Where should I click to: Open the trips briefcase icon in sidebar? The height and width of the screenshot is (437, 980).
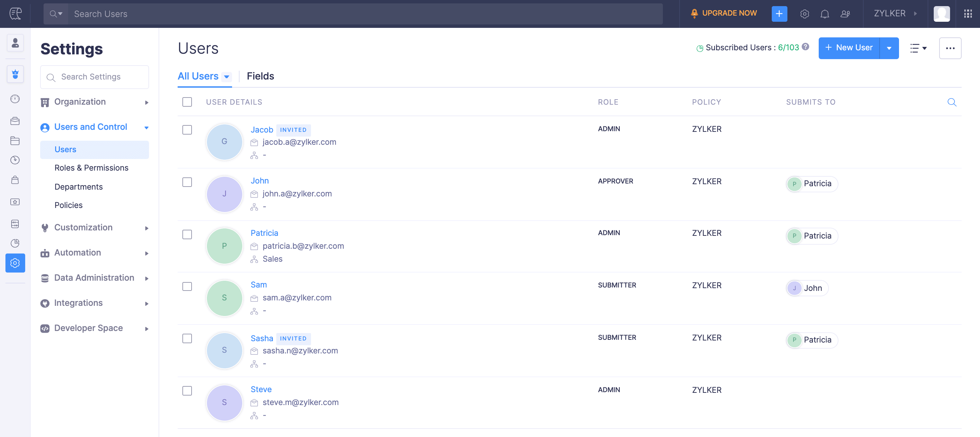(15, 121)
